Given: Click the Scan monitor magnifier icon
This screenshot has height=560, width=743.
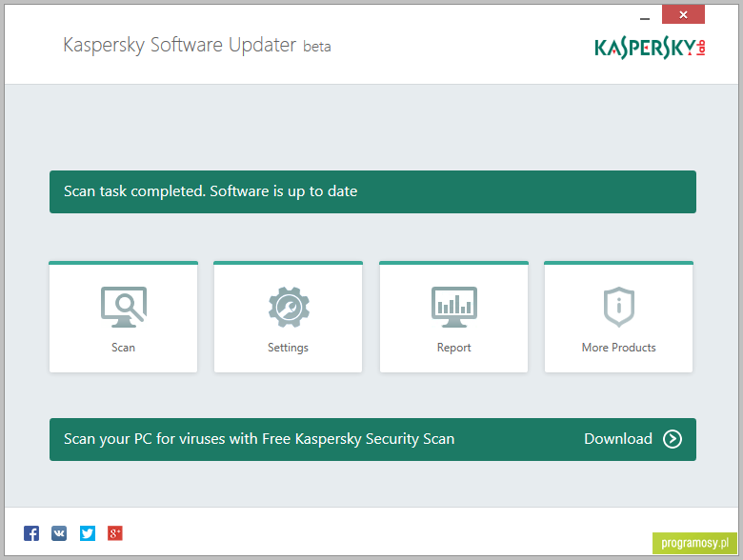Looking at the screenshot, I should [124, 307].
